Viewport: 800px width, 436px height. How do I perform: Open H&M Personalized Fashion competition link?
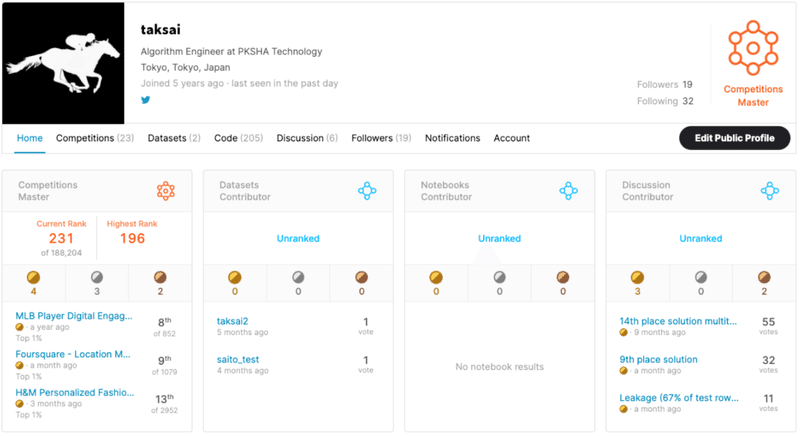tap(74, 392)
